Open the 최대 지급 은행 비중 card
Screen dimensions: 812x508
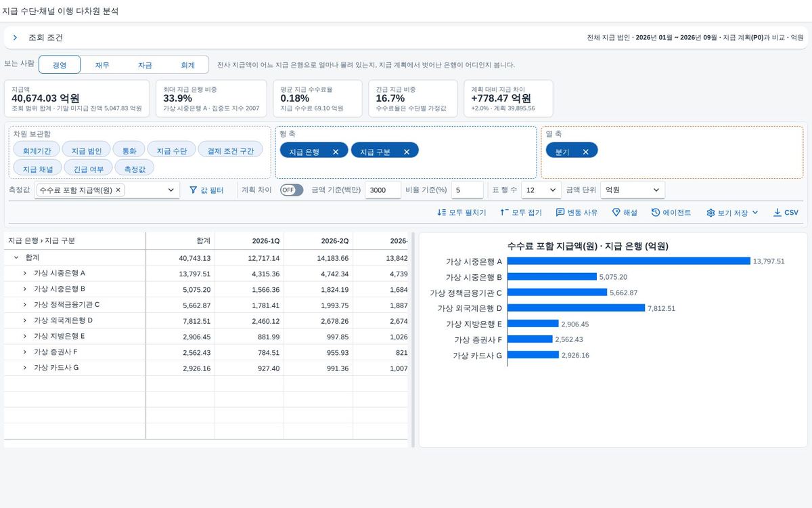pyautogui.click(x=212, y=98)
